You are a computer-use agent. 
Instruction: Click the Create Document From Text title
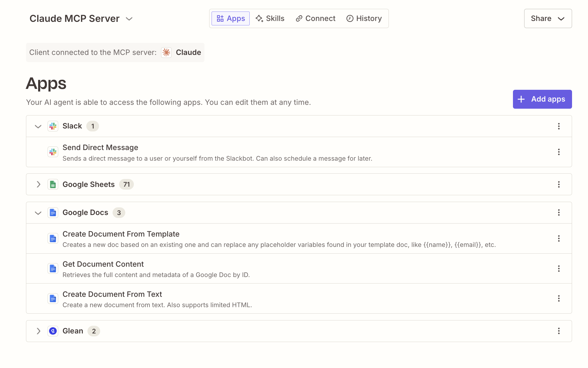[x=112, y=294]
